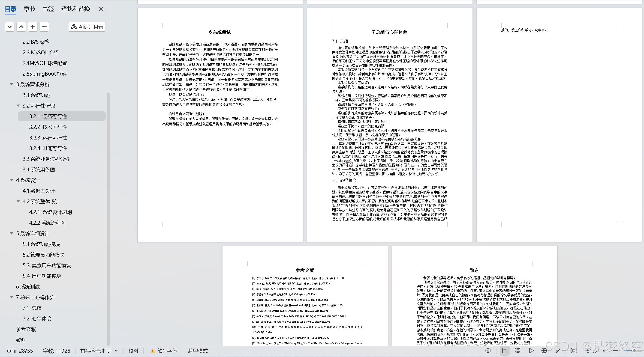
Task: Collapse the 4 系统设计 section
Action: pos(12,180)
